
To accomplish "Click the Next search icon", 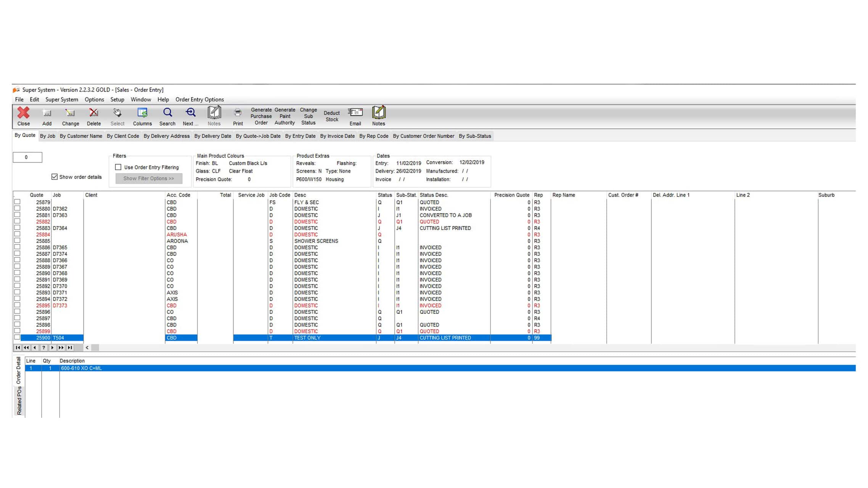I will coord(191,112).
